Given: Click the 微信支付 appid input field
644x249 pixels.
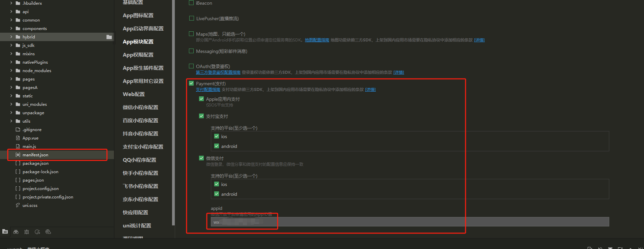Looking at the screenshot, I should tap(410, 222).
